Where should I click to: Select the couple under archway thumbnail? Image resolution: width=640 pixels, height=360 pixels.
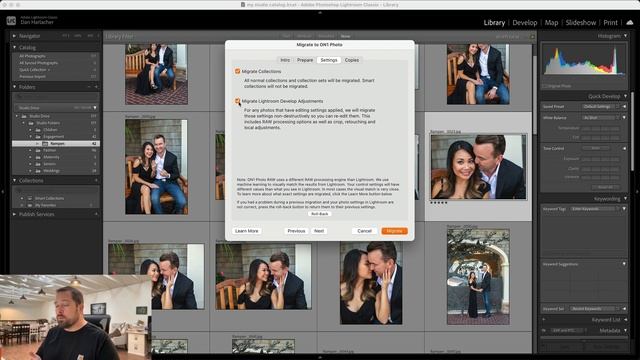coord(478,277)
